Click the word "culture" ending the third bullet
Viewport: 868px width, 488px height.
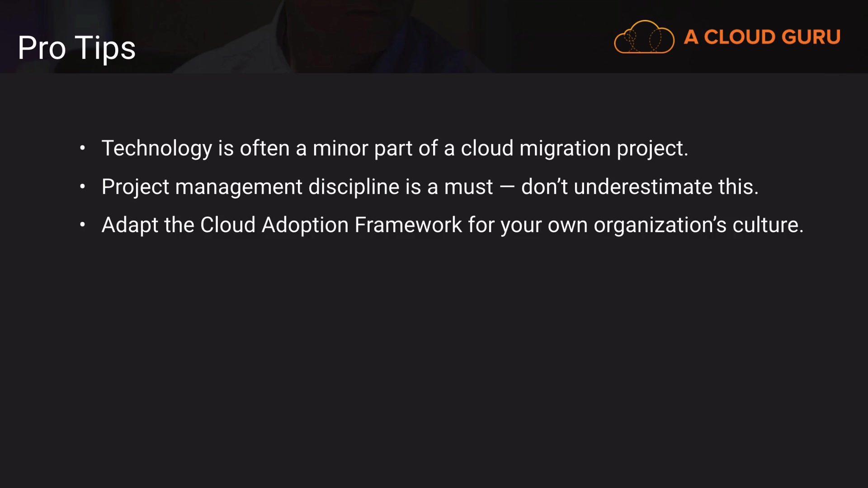click(x=768, y=225)
